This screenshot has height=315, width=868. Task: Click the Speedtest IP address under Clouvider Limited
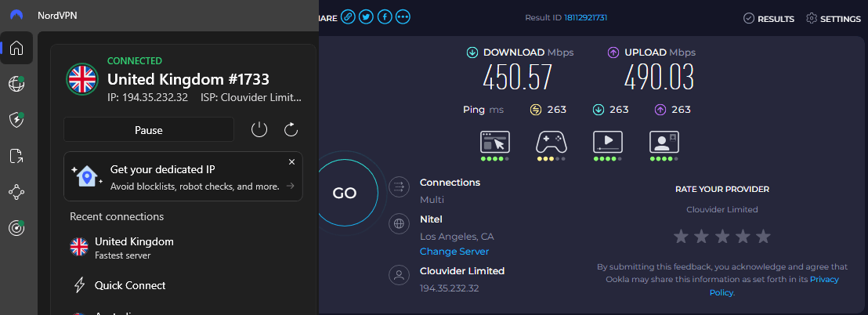tap(450, 288)
